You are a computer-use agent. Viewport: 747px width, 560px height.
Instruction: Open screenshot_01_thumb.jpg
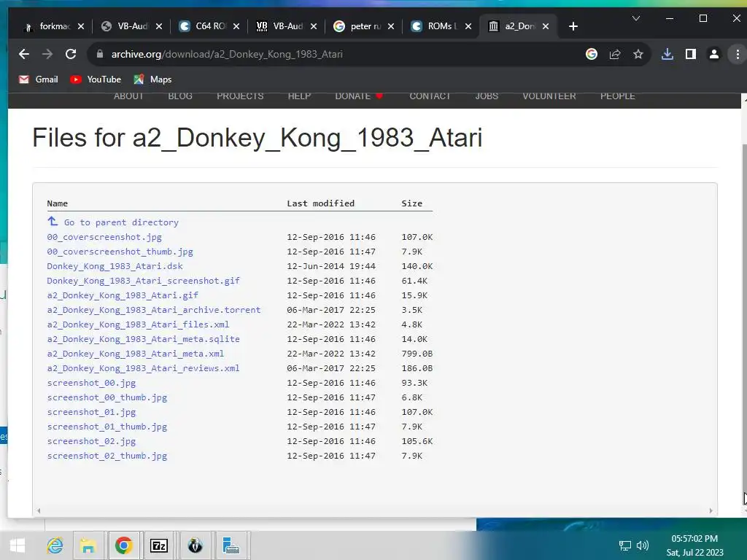107,427
